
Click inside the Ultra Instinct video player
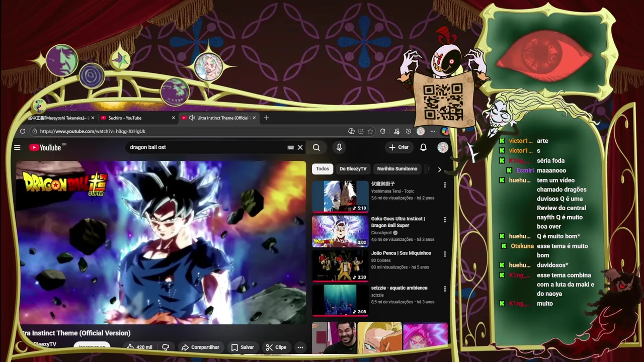pyautogui.click(x=161, y=242)
